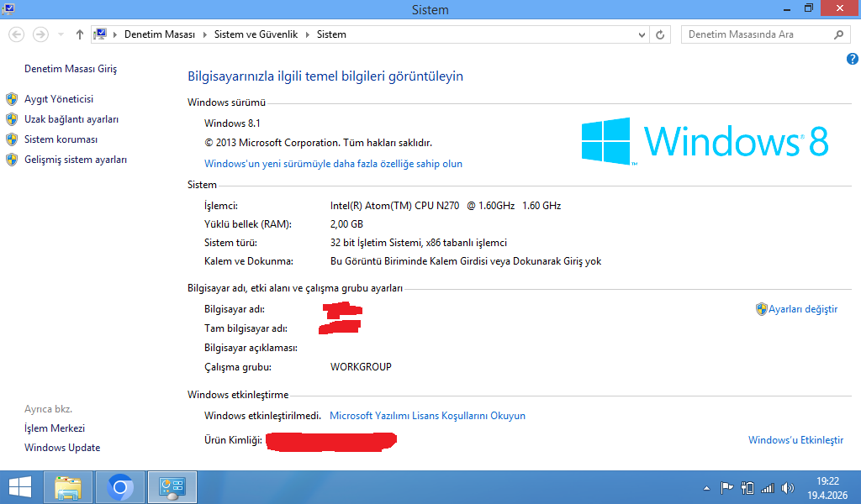Open Uzak bağlantı ayarları
861x504 pixels.
click(x=71, y=119)
